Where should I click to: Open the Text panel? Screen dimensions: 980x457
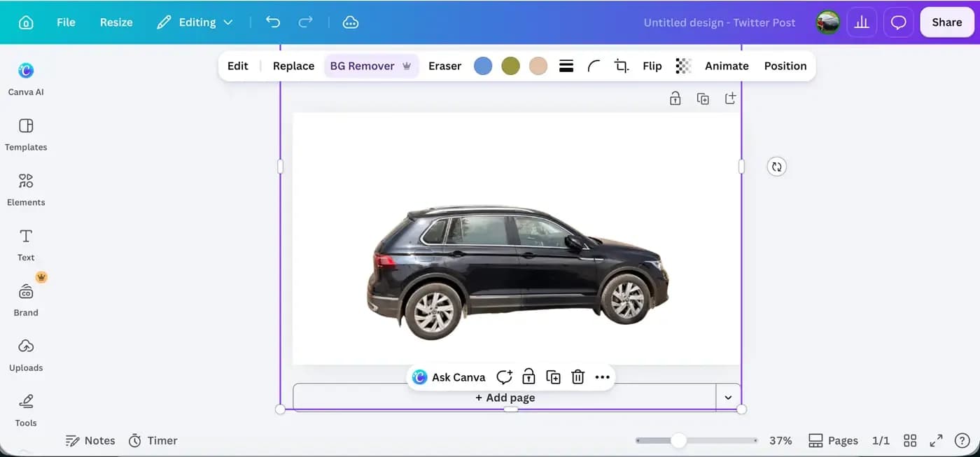coord(26,245)
